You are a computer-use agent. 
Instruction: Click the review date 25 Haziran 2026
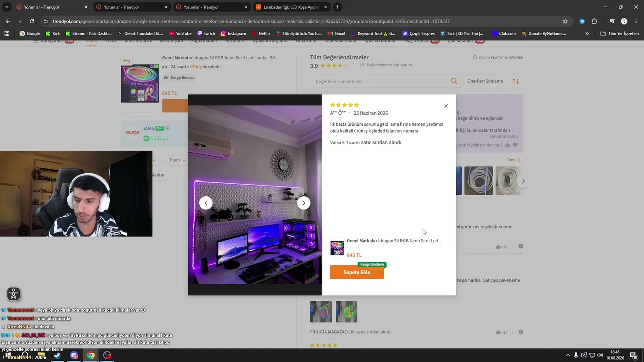pos(371,113)
